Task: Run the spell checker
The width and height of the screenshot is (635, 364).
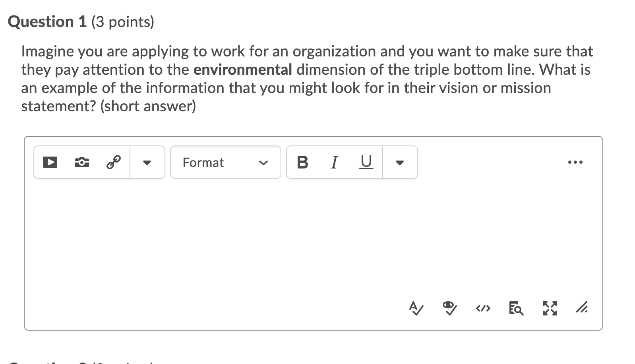Action: click(416, 309)
